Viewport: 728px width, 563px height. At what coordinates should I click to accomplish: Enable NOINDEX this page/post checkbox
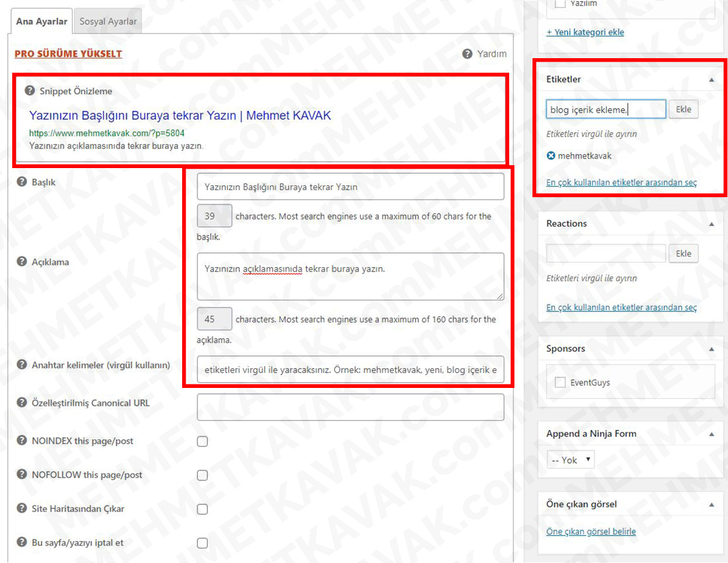(203, 441)
